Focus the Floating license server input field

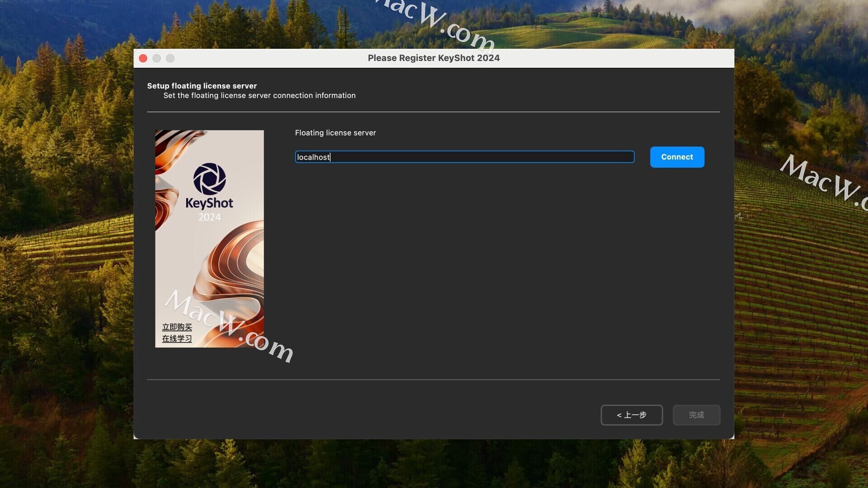[x=464, y=157]
